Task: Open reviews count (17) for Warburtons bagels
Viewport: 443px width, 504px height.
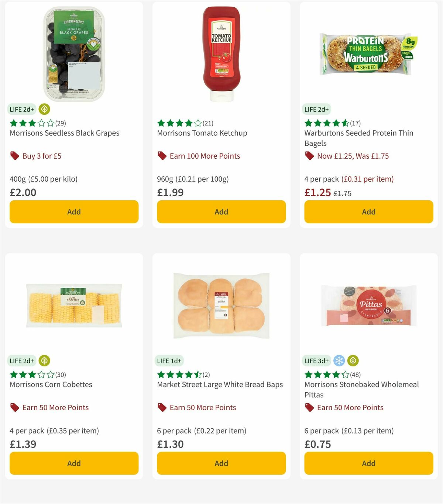Action: (355, 123)
